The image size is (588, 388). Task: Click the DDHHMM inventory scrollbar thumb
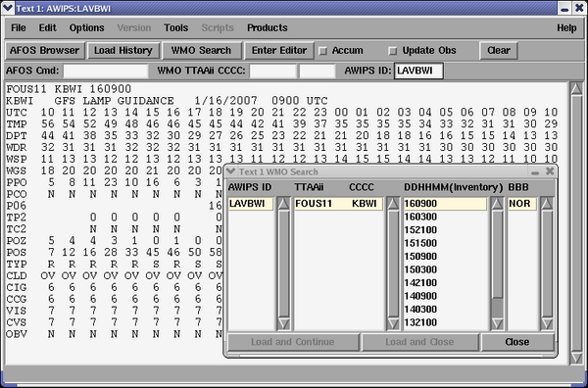(497, 254)
